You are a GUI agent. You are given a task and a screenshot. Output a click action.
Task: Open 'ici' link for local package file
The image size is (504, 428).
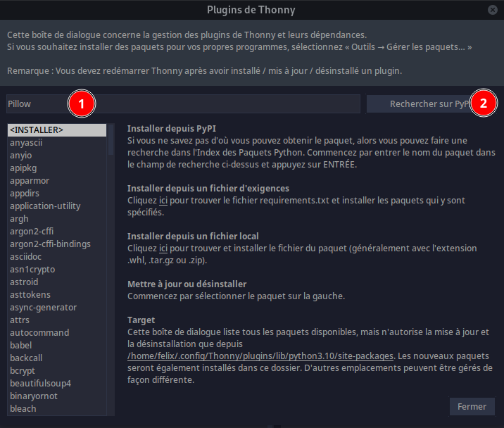[163, 248]
